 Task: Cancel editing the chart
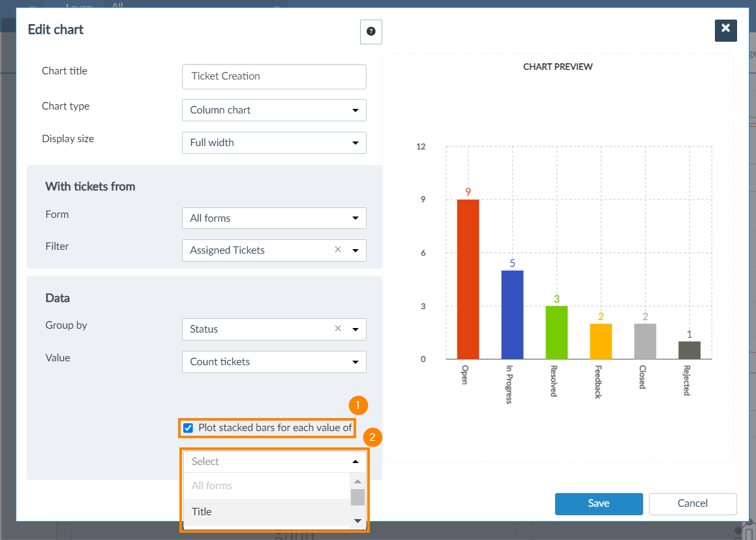tap(692, 503)
